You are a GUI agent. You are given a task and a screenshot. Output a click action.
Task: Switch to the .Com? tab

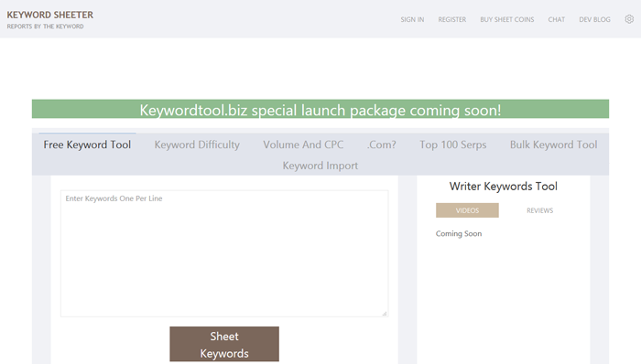pyautogui.click(x=382, y=145)
